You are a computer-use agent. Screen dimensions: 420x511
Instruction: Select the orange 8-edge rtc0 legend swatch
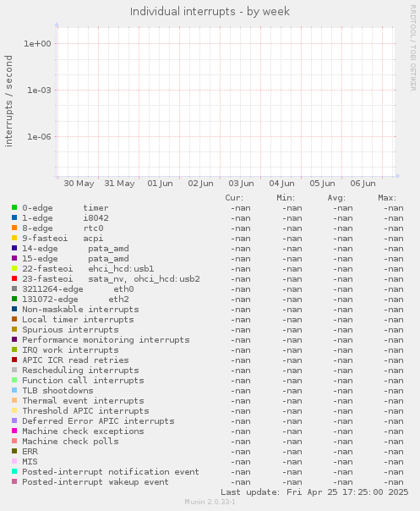tap(14, 228)
